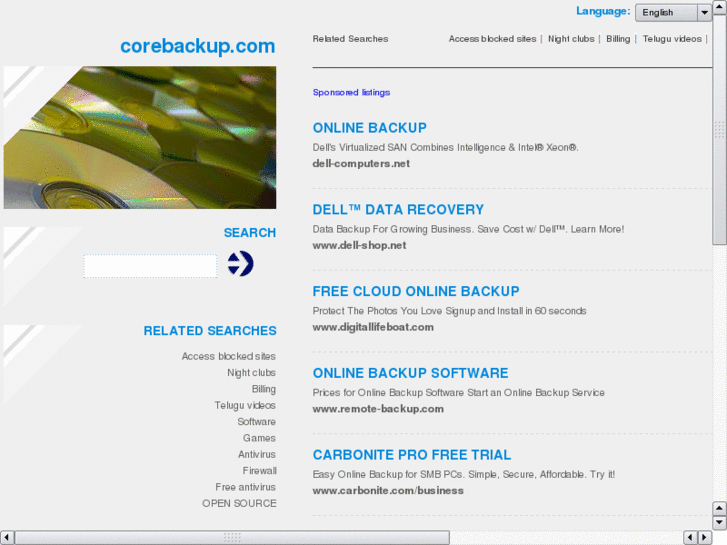Select Access blocked sites in top related searches

pyautogui.click(x=492, y=39)
